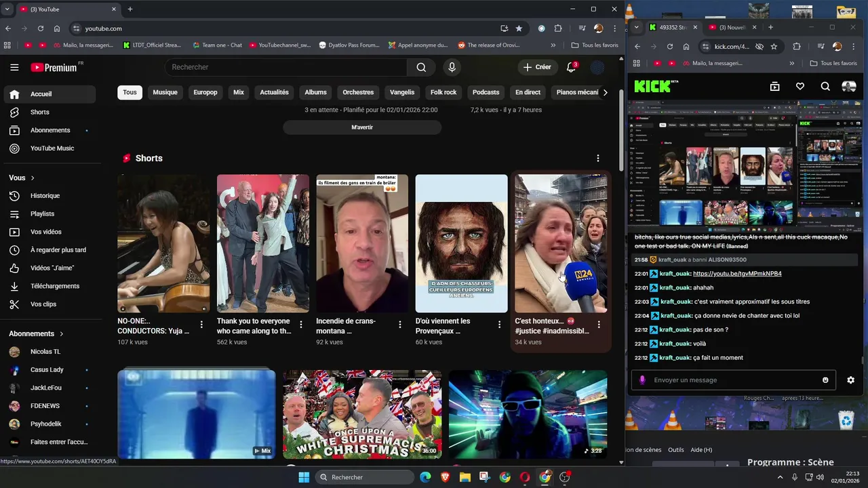Open new tab in Kick window
Image resolution: width=868 pixels, height=488 pixels.
[770, 27]
